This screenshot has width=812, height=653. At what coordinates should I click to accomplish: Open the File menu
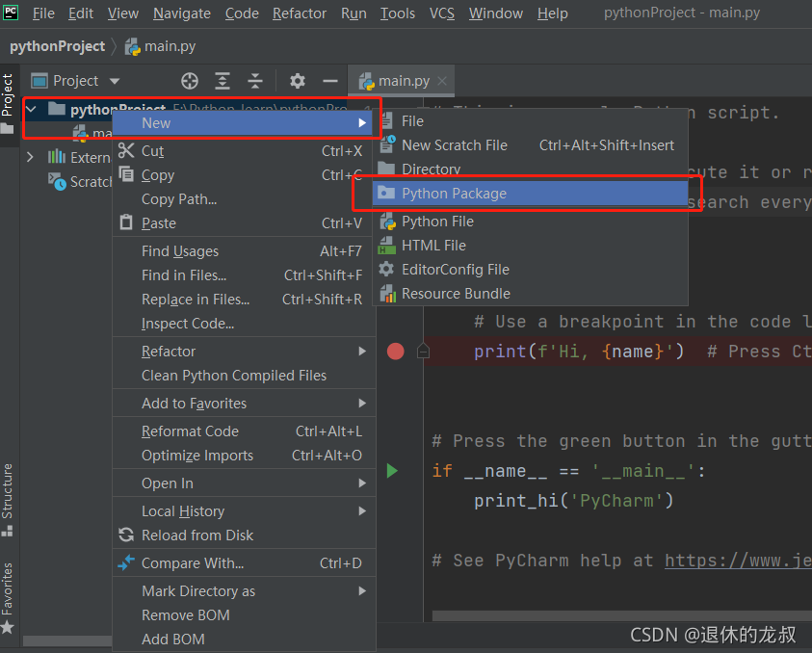43,13
